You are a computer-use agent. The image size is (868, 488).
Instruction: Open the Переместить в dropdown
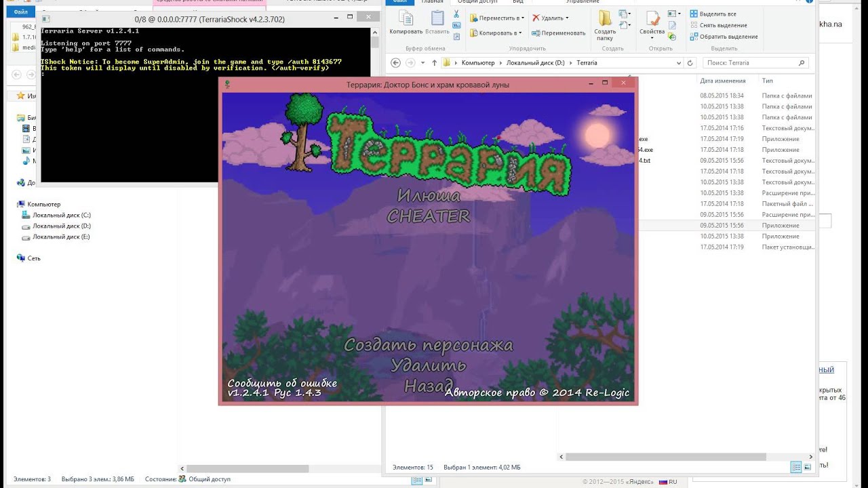click(497, 18)
